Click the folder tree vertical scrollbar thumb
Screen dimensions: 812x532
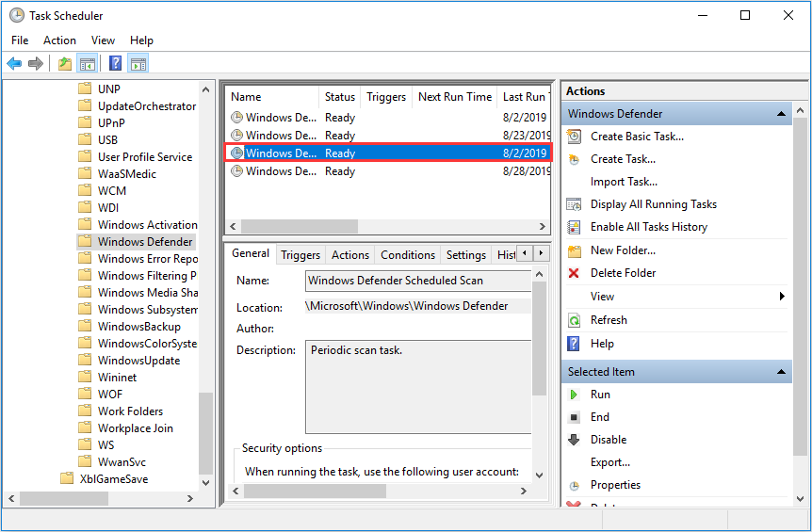pyautogui.click(x=205, y=433)
